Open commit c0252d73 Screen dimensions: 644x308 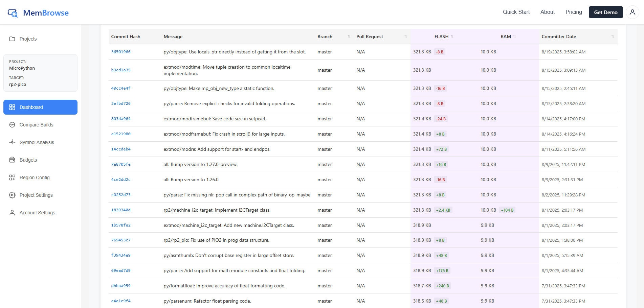tap(121, 195)
